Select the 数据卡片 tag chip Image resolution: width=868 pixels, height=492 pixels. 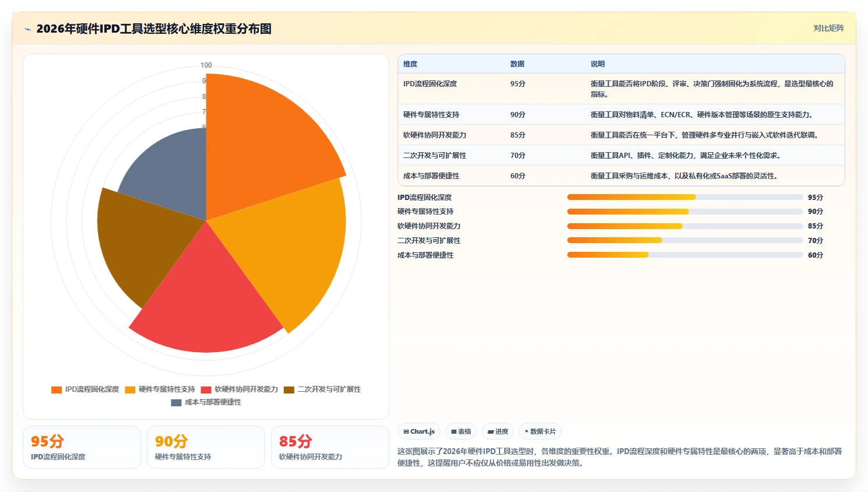pyautogui.click(x=540, y=431)
